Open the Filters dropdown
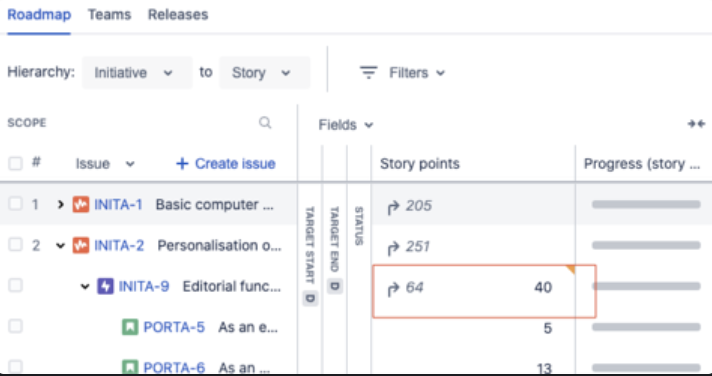This screenshot has width=712, height=376. (402, 73)
